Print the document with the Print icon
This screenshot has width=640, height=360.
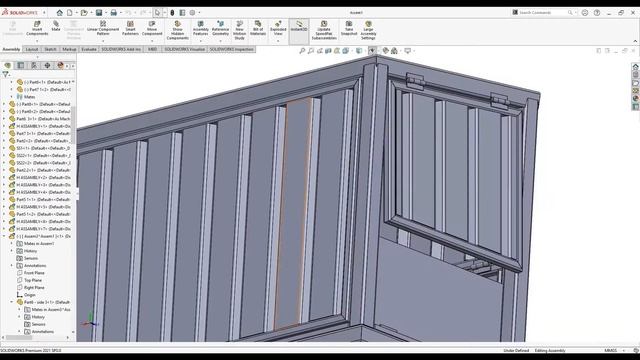[x=113, y=13]
